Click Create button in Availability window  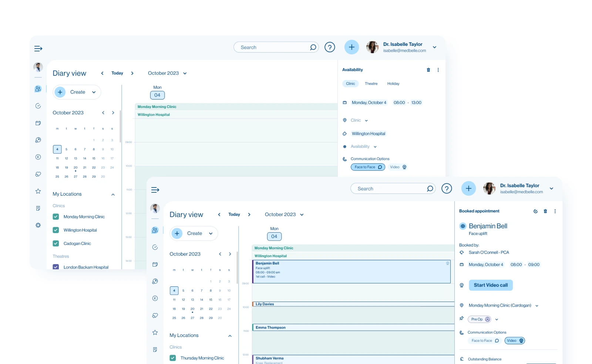(77, 92)
